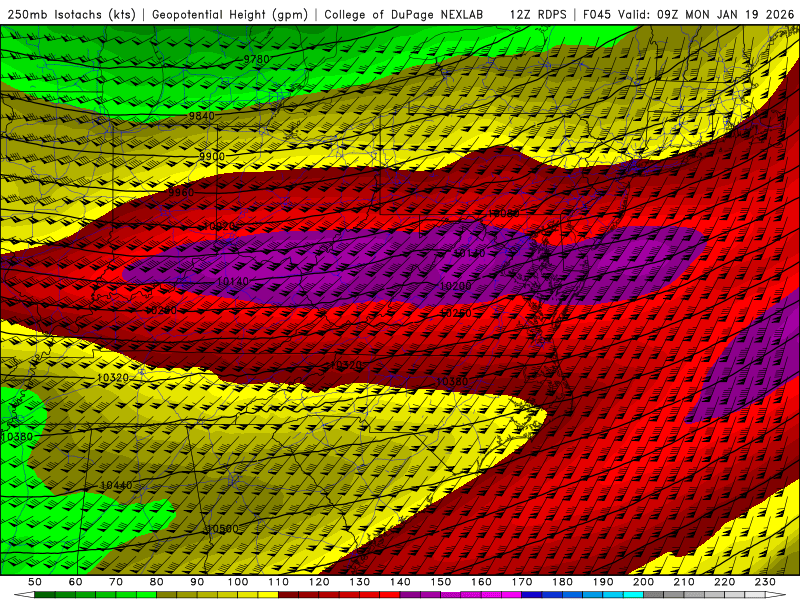Click the left arrow end of color bar
Image resolution: width=800 pixels, height=600 pixels.
click(24, 595)
